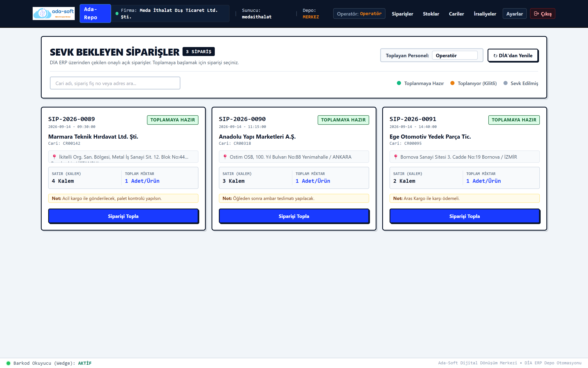Start collecting order SIP-2026-0089
This screenshot has width=588, height=368.
[x=123, y=216]
